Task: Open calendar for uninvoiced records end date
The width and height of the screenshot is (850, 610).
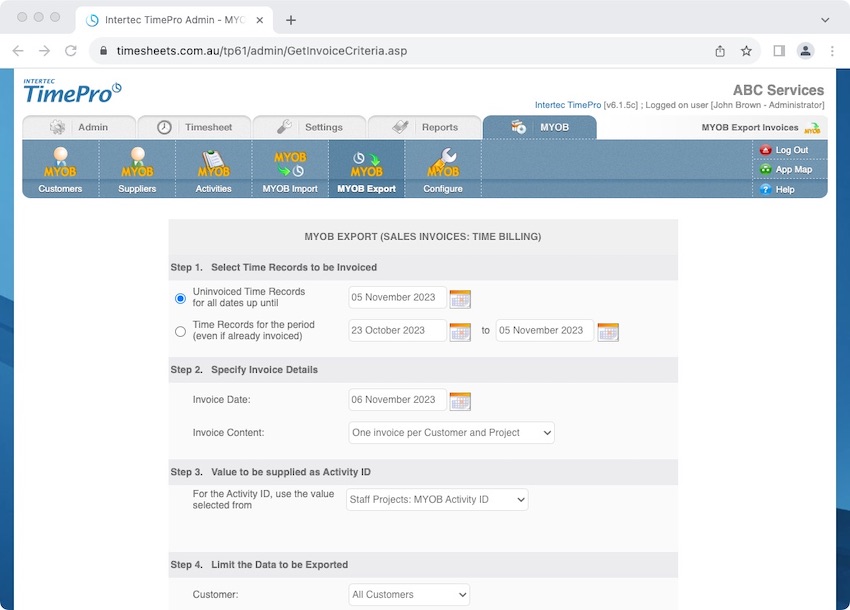Action: click(460, 299)
